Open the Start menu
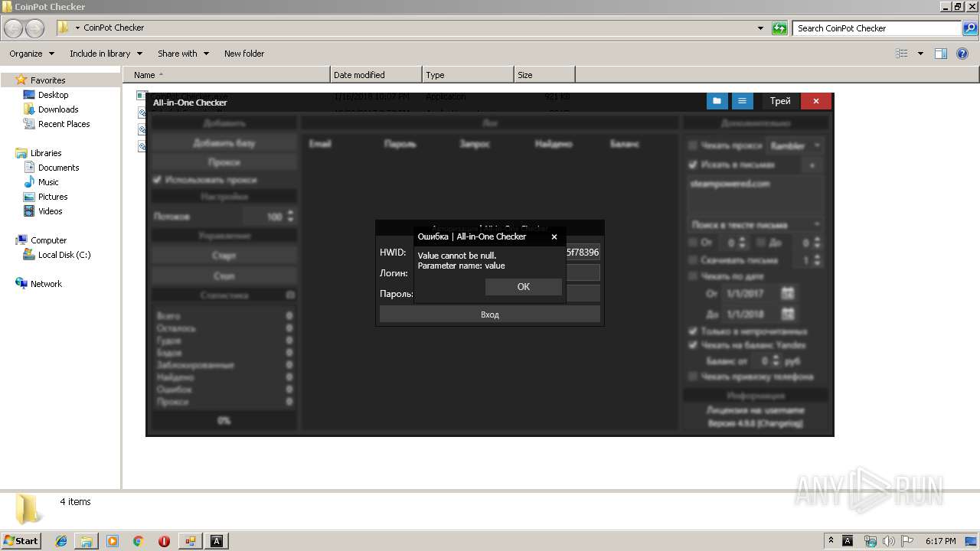Image resolution: width=980 pixels, height=551 pixels. (x=21, y=541)
